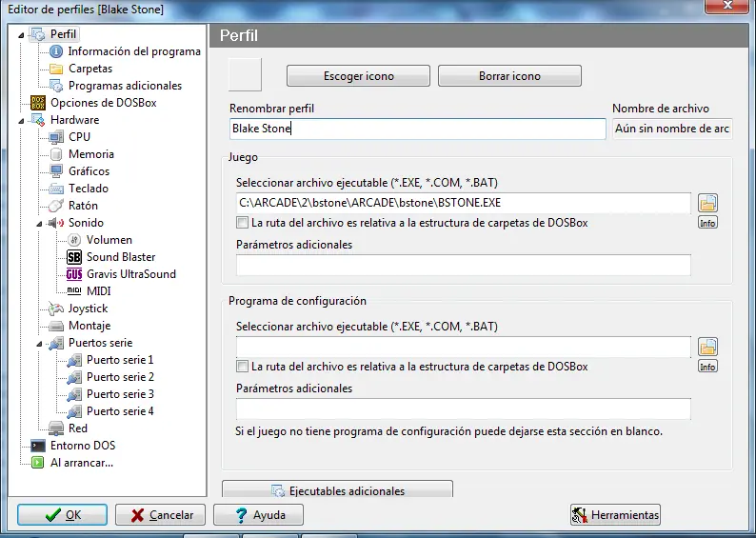Collapse the Hardware tree node

click(21, 121)
